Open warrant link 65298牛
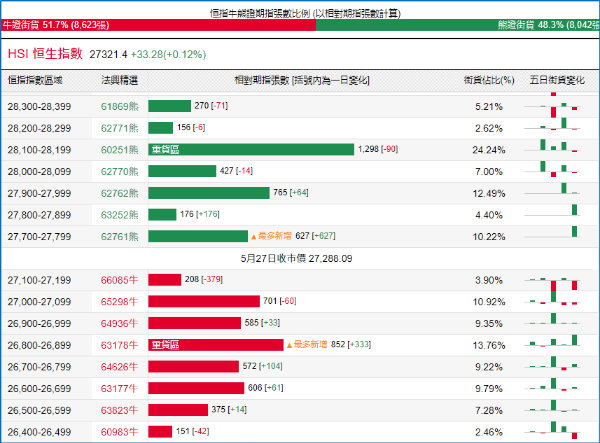This screenshot has height=443, width=600. coord(119,302)
